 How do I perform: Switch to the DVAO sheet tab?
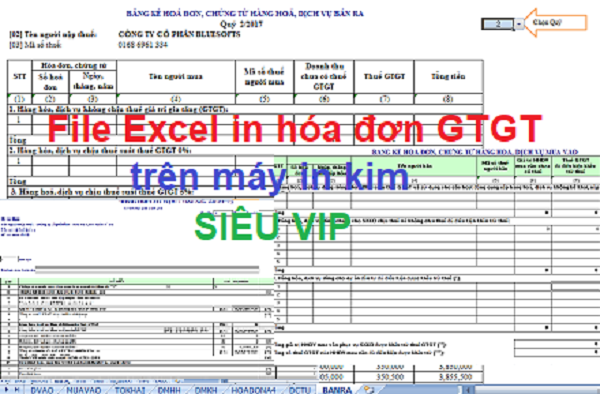(42, 390)
